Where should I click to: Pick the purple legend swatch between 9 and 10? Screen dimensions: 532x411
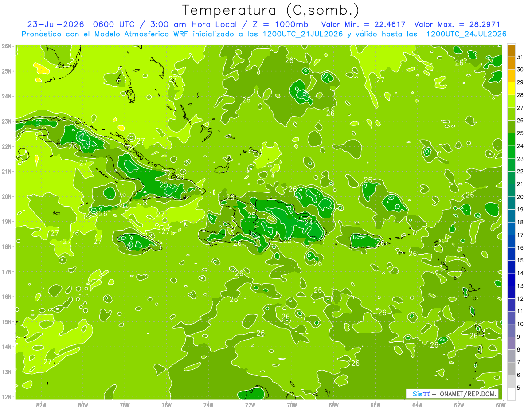click(x=511, y=330)
